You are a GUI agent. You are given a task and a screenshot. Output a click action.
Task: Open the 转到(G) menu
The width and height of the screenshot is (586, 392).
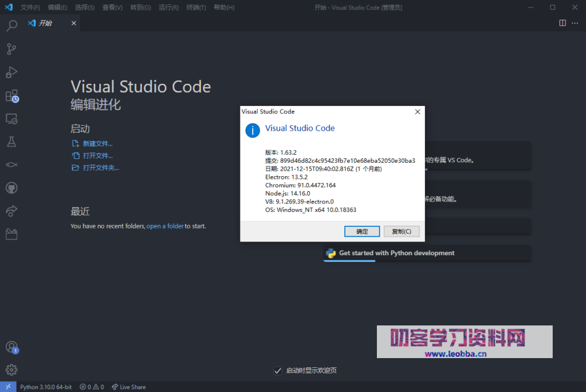coord(141,7)
